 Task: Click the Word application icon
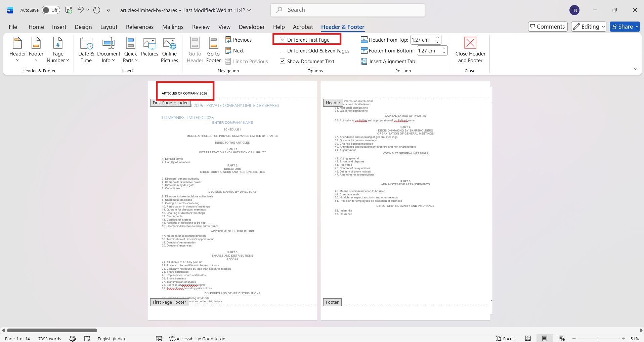10,10
